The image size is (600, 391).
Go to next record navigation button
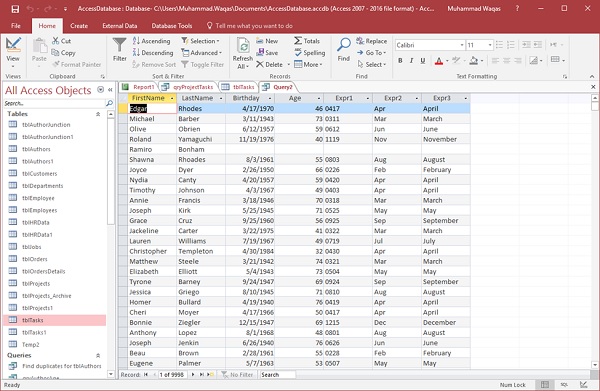pos(193,375)
